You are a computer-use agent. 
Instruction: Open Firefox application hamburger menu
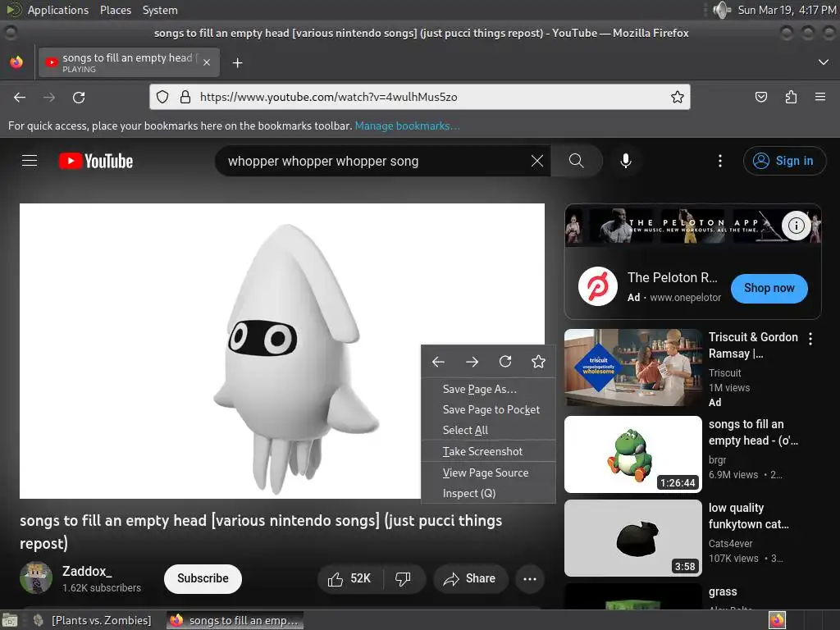click(820, 97)
